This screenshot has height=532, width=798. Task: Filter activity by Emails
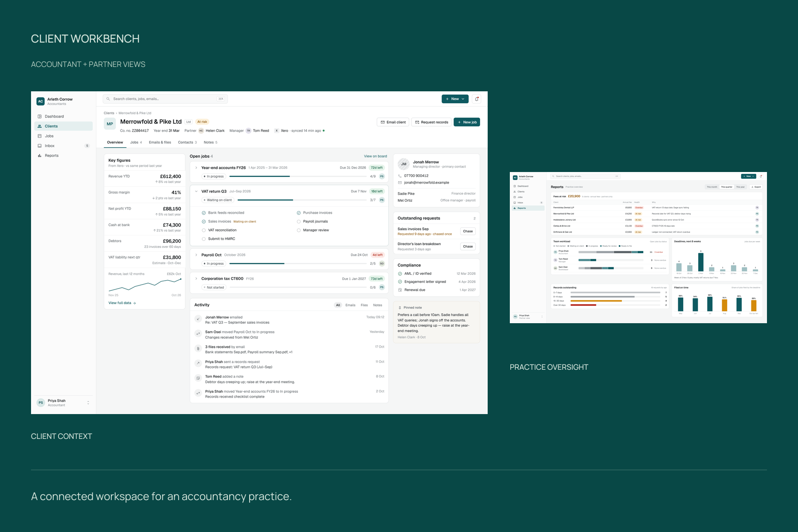pyautogui.click(x=350, y=305)
